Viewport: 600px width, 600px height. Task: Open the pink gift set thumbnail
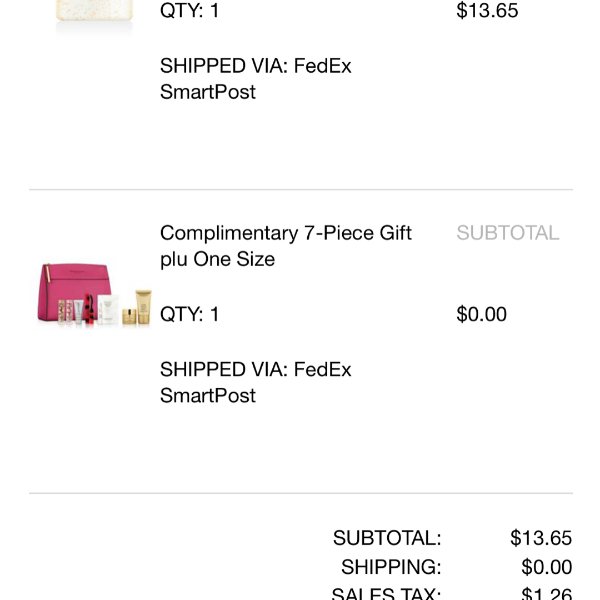(x=95, y=295)
